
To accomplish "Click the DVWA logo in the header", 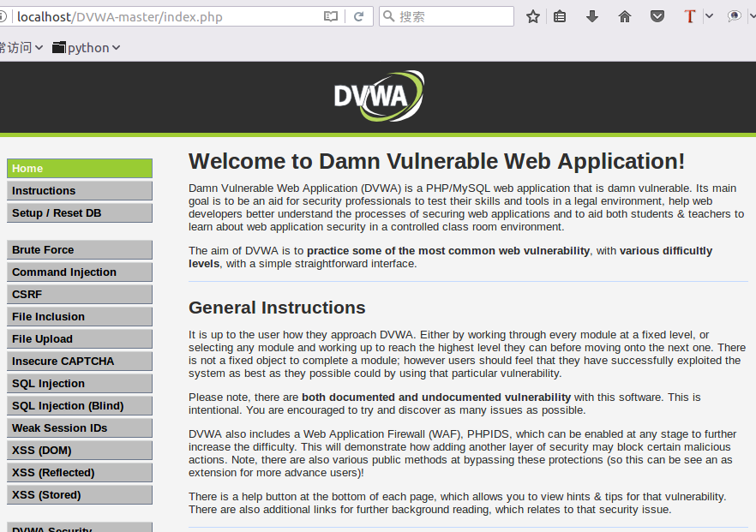I will (x=379, y=96).
